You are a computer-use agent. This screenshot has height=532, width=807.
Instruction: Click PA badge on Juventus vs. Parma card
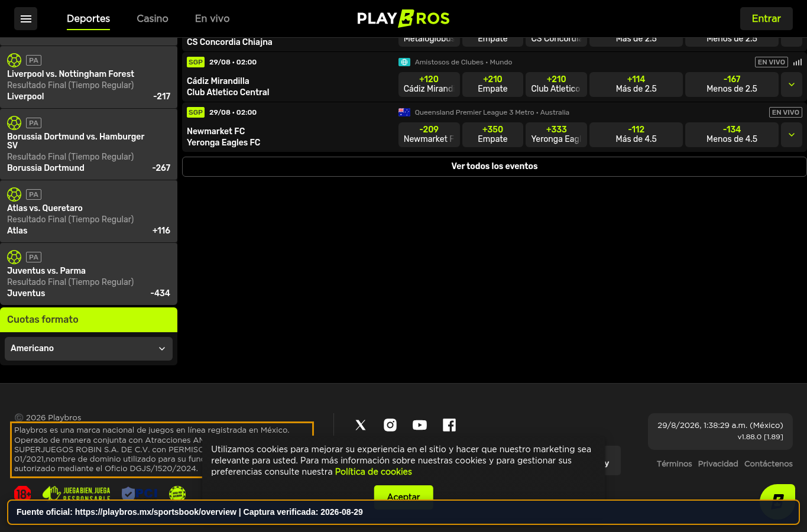click(34, 257)
